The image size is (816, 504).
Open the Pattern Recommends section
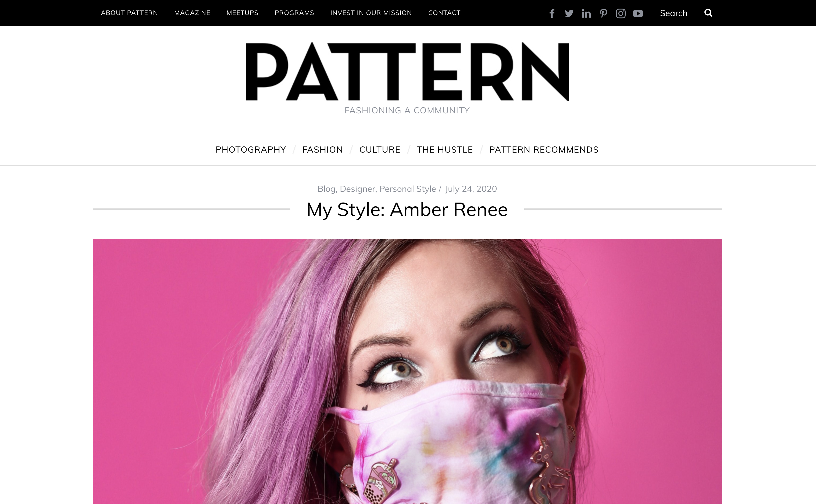pos(544,149)
